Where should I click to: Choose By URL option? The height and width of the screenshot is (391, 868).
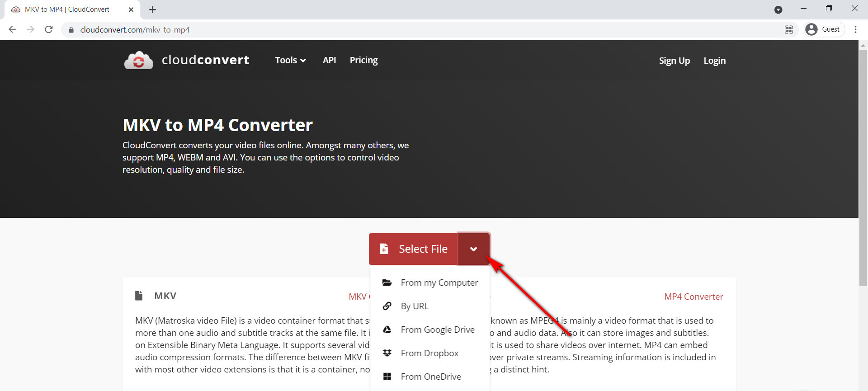430,306
